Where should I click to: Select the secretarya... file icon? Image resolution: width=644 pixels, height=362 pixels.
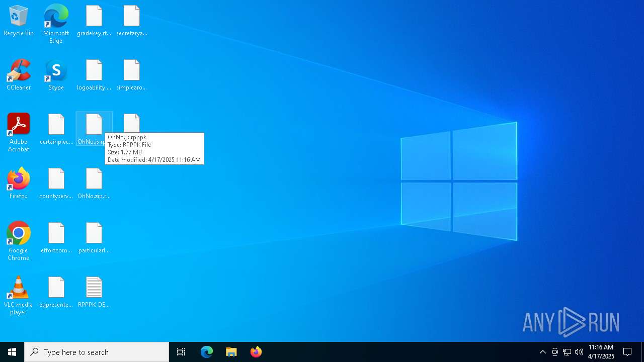tap(132, 21)
